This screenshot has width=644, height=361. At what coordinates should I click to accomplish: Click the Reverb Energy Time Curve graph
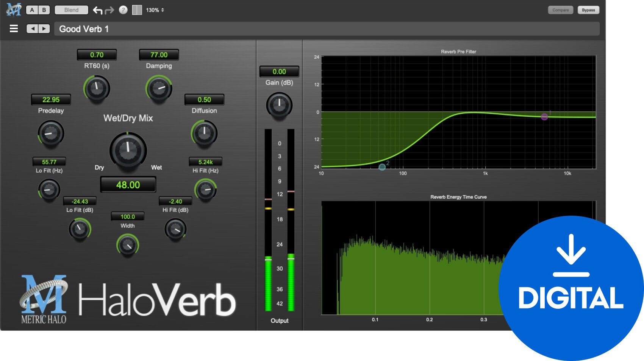click(x=458, y=258)
